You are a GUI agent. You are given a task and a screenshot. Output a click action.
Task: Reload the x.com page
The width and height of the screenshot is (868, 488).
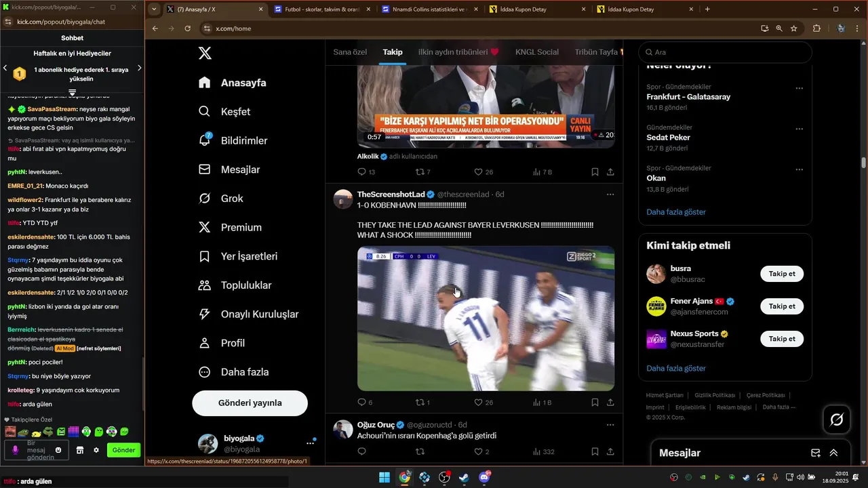pos(188,28)
